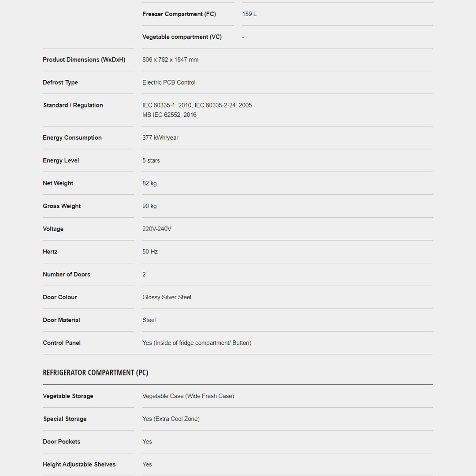This screenshot has width=476, height=476.
Task: Click the Vegetable Case (Wide Fresh Case) text
Action: click(188, 396)
